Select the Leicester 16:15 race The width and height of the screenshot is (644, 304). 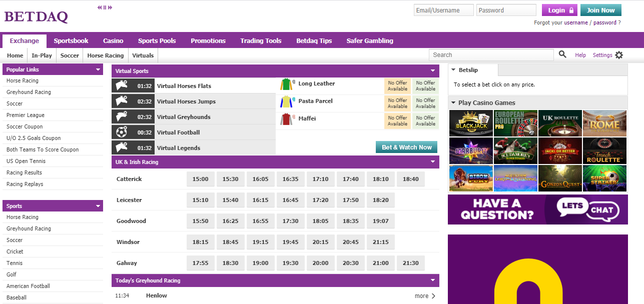261,200
